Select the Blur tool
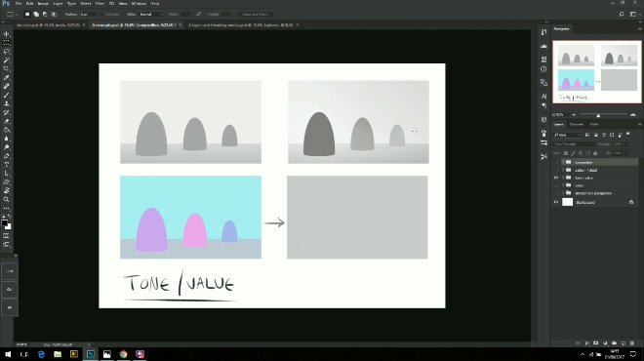Screen dimensions: 644x361 (7, 139)
